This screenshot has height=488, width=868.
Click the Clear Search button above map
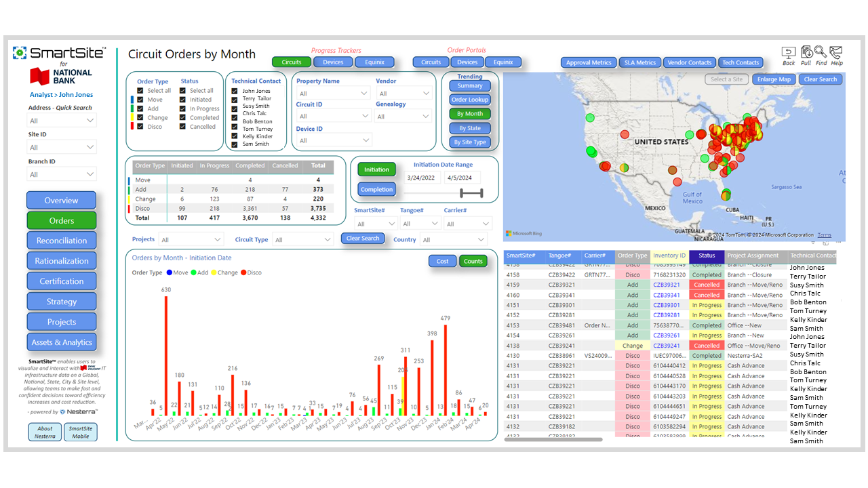(x=821, y=79)
